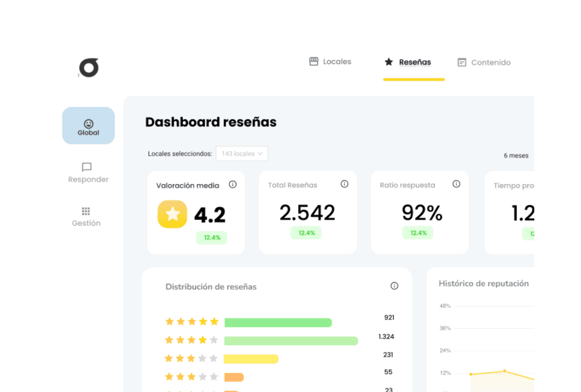Image resolution: width=581 pixels, height=392 pixels.
Task: Click the 24% chart axis label
Action: (445, 351)
